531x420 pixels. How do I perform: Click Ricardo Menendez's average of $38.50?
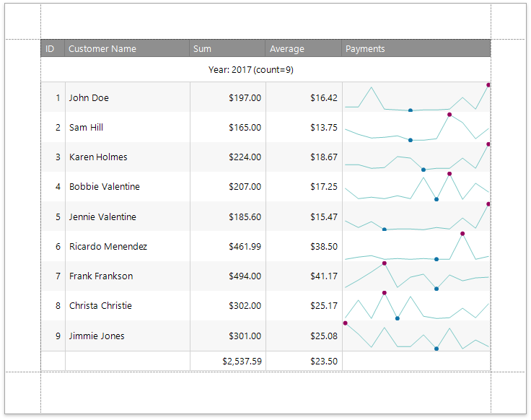pyautogui.click(x=324, y=247)
